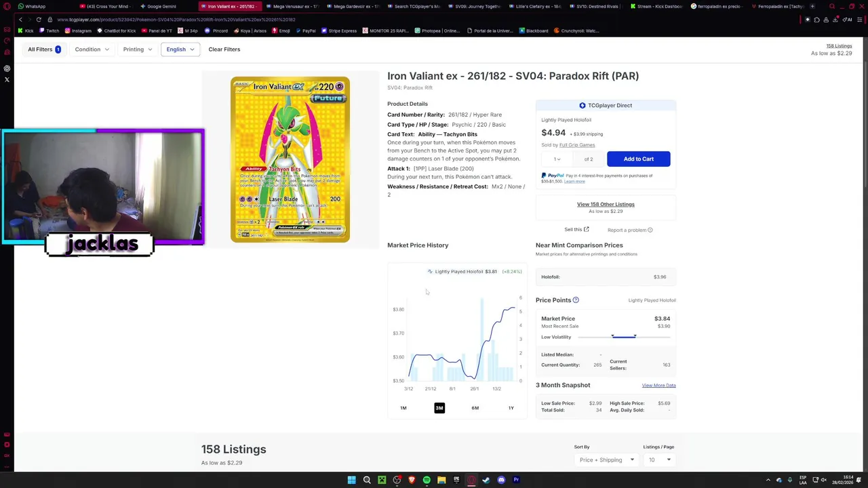Open quantity selector dropdown
The width and height of the screenshot is (868, 488).
click(557, 159)
